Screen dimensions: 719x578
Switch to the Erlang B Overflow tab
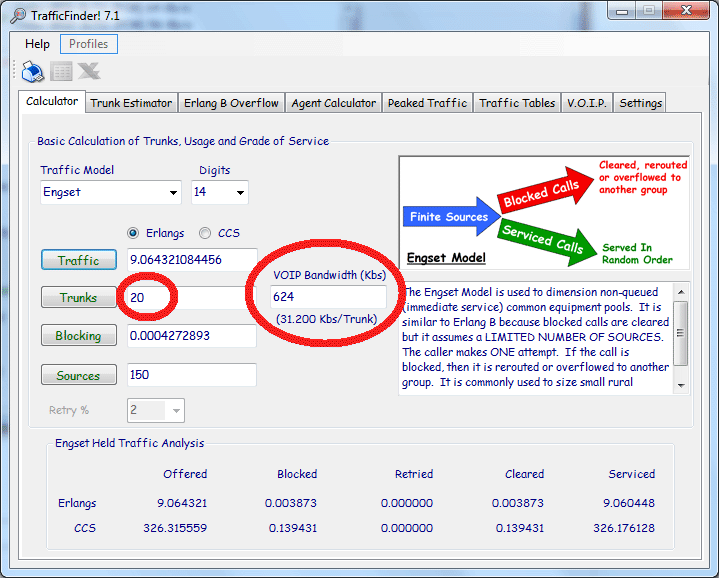(231, 103)
